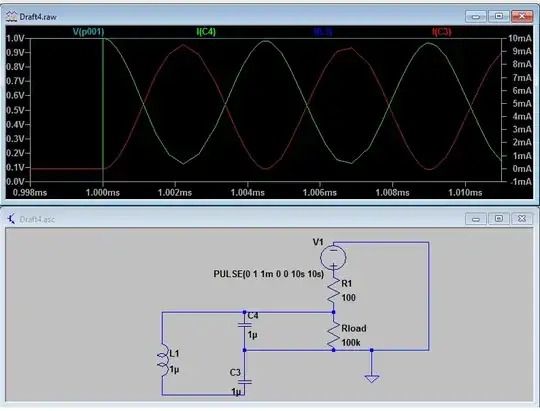The height and width of the screenshot is (411, 540).
Task: Click the C4 value 1µ
Action: coord(252,335)
